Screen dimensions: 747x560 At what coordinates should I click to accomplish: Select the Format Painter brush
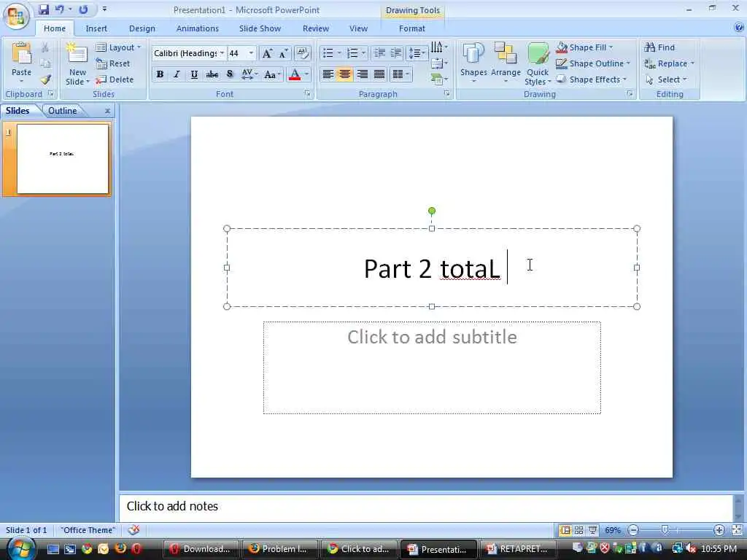coord(45,79)
